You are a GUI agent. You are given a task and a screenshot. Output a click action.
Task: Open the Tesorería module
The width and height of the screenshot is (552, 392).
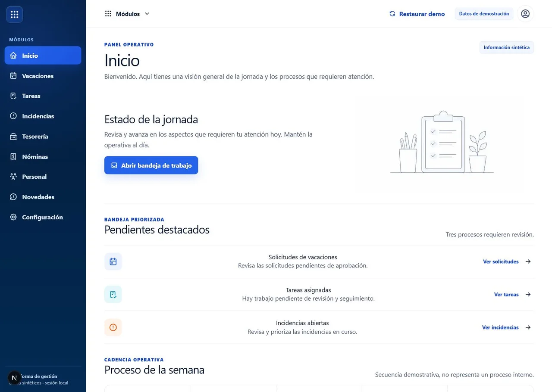tap(43, 136)
